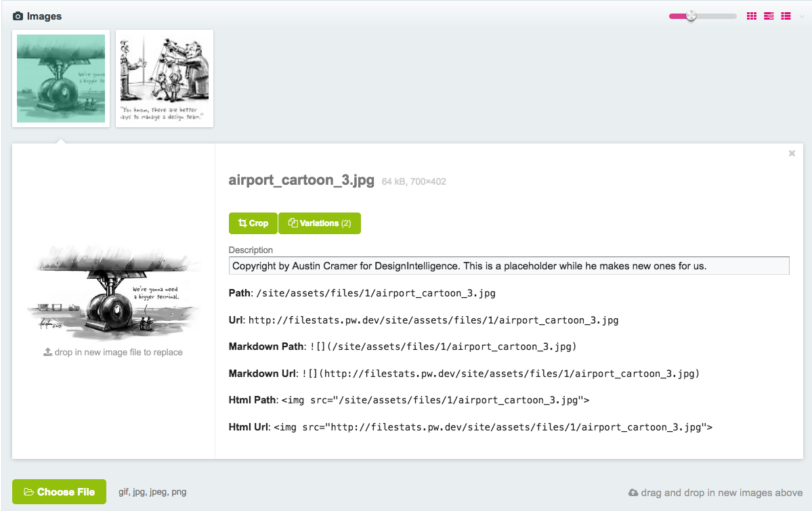Click airport_cartoon_3.jpg file name heading

coord(301,180)
